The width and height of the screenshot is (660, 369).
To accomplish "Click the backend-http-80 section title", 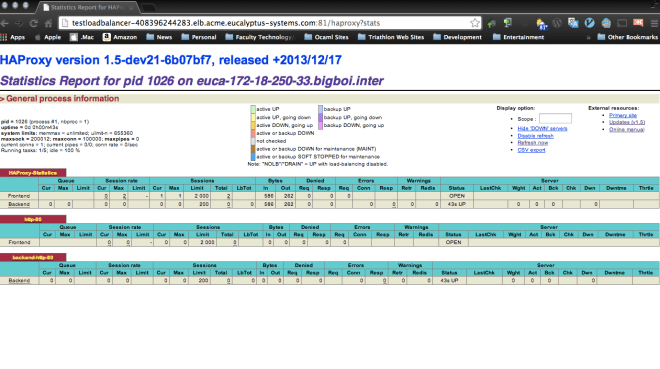I will pos(33,258).
